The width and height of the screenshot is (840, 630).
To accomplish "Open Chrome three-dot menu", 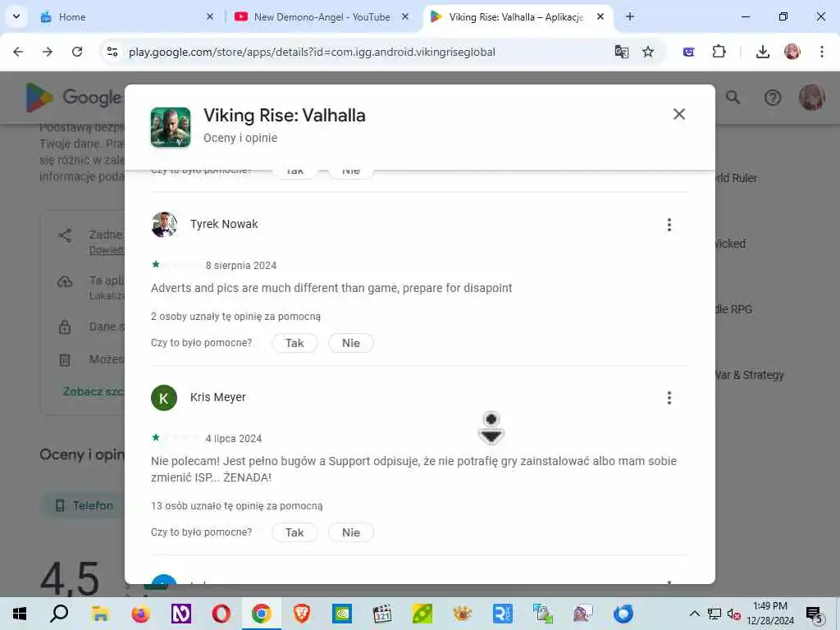I will tap(822, 52).
